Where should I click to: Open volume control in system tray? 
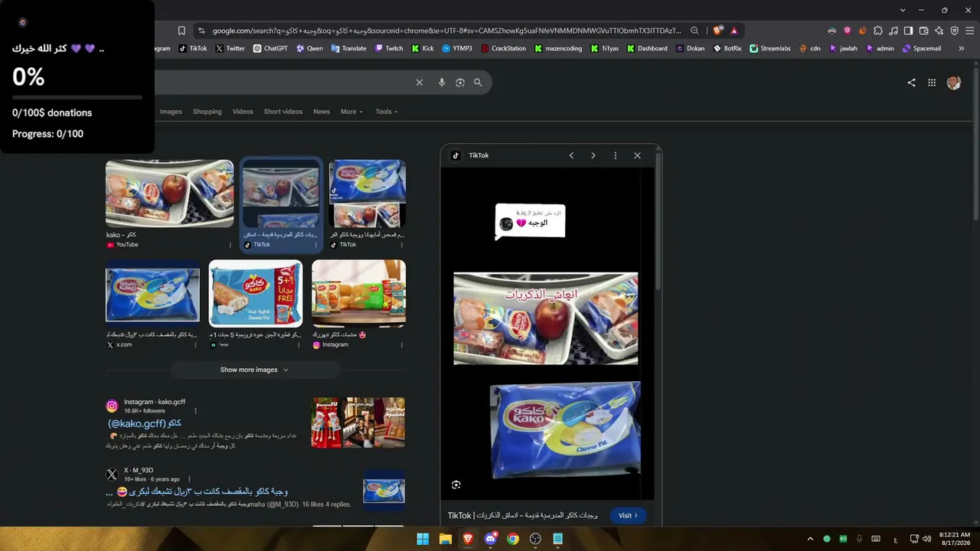pyautogui.click(x=927, y=539)
